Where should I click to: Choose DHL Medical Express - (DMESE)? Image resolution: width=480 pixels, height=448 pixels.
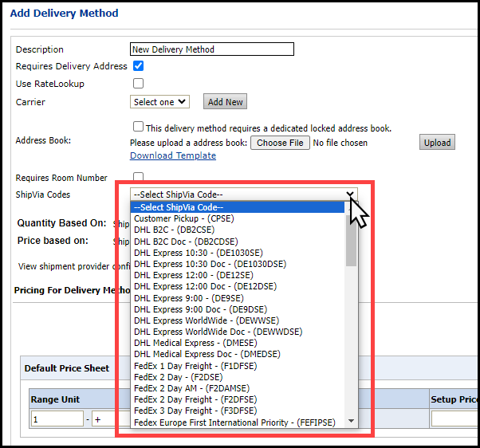click(x=195, y=343)
